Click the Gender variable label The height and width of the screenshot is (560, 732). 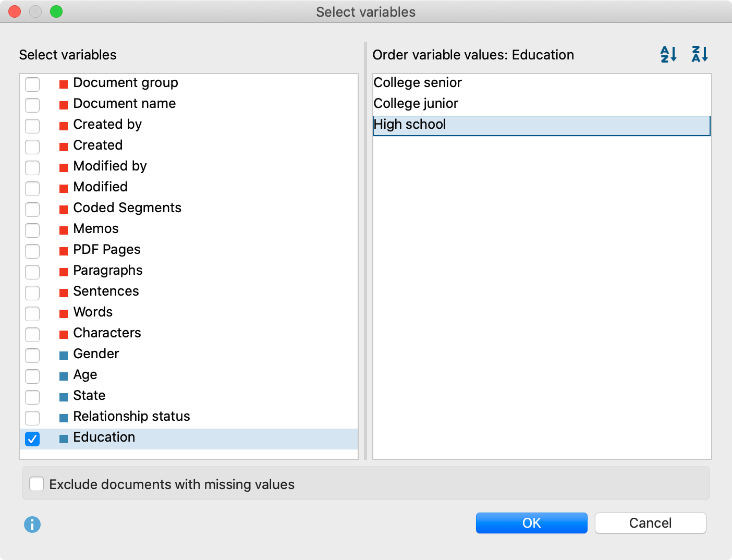(96, 354)
